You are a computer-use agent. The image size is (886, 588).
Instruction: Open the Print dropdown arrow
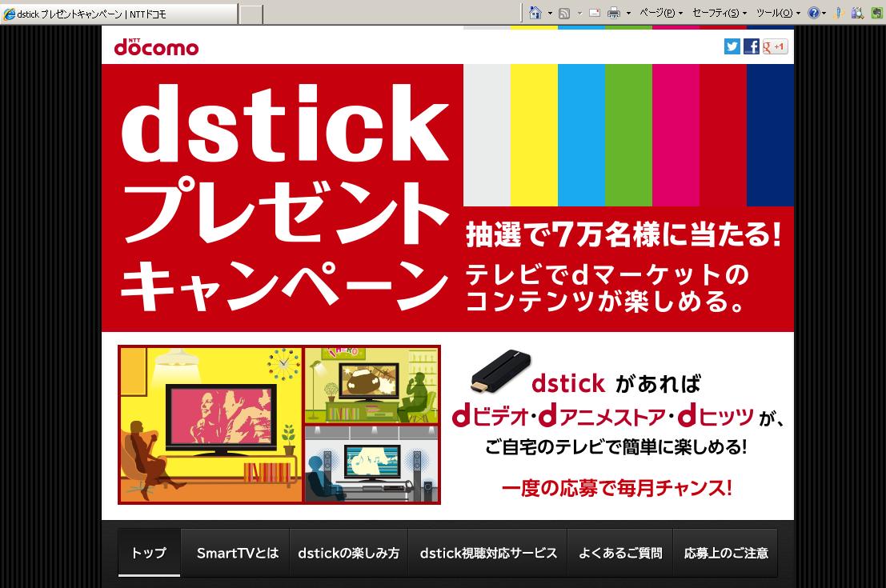(628, 13)
